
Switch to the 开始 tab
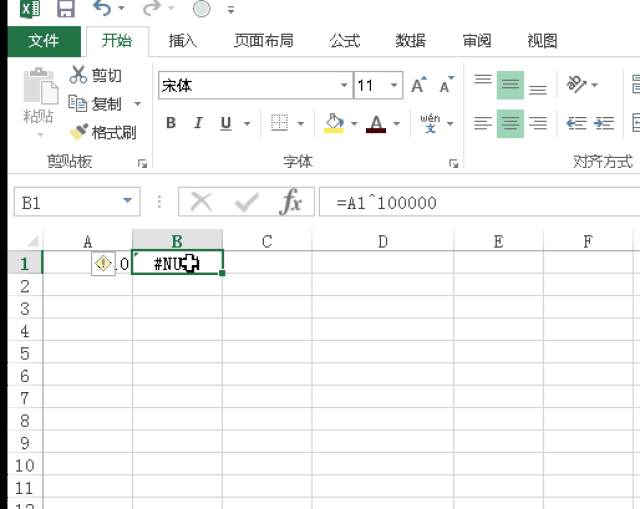pos(117,41)
